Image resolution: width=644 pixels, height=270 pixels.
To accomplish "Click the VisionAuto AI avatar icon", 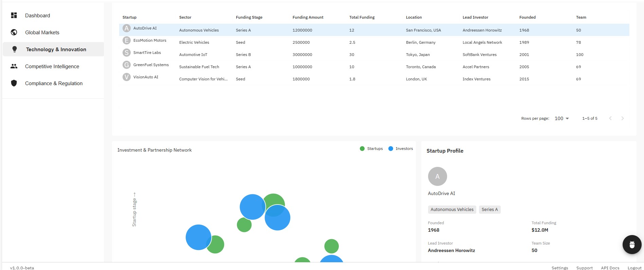I will tap(127, 77).
